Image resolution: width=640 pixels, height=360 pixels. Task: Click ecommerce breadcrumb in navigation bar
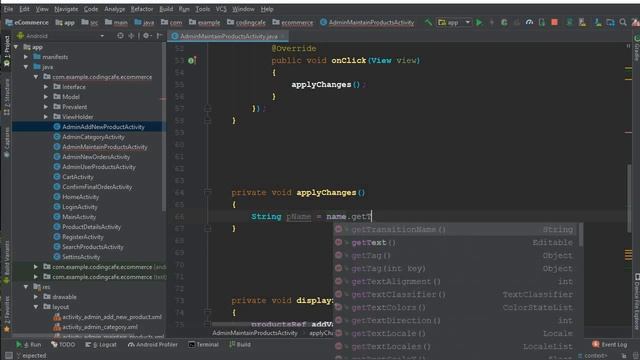pos(293,22)
